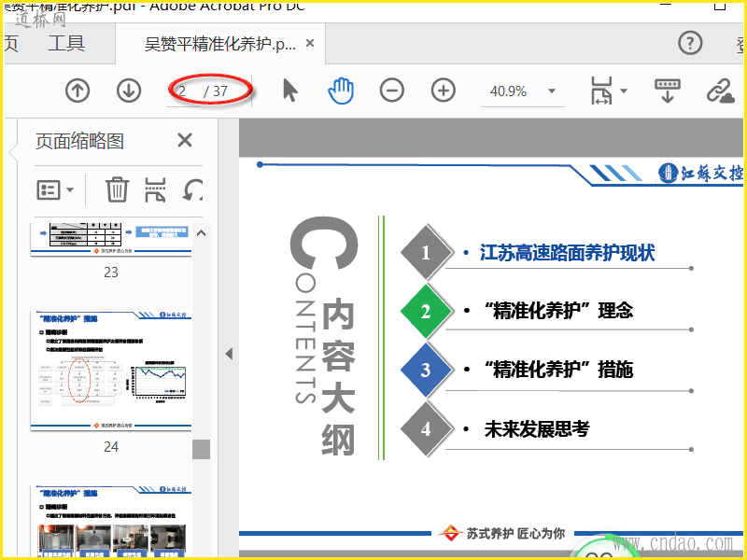Click "江苏高速路面养护现状" heading text
Image resolution: width=747 pixels, height=560 pixels.
[x=567, y=253]
